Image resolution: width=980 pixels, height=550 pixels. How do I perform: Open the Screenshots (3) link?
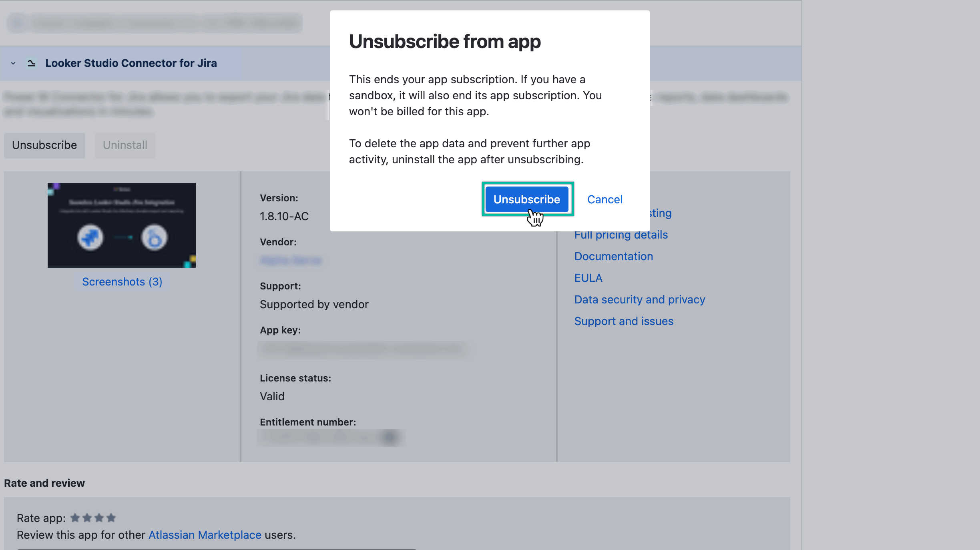click(x=122, y=281)
